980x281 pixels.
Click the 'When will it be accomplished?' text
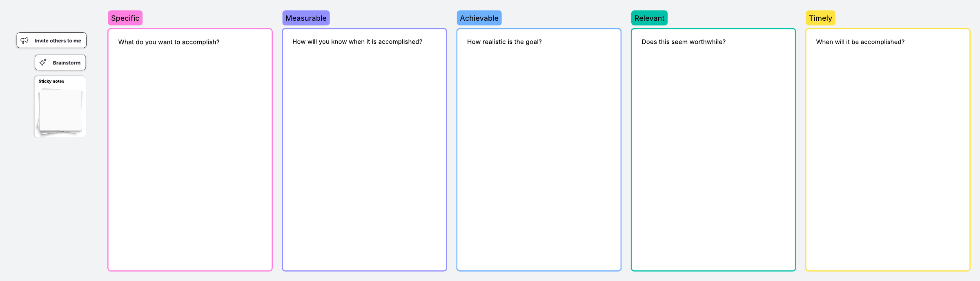coord(860,42)
